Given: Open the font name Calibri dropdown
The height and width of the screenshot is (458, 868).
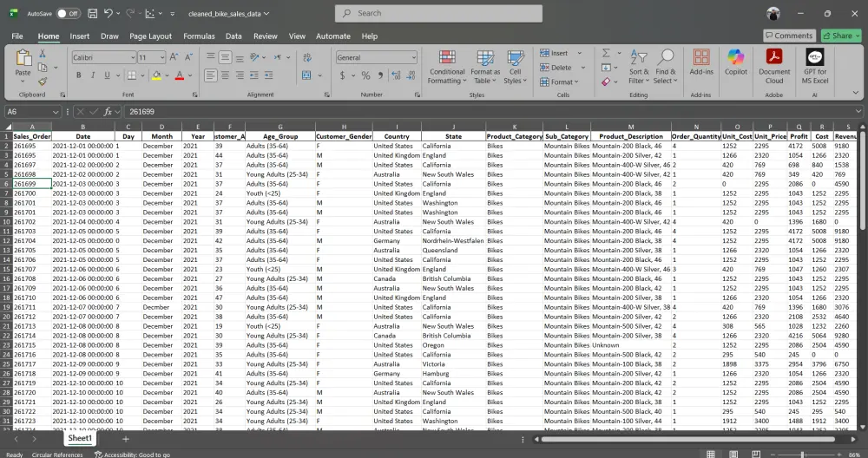Looking at the screenshot, I should tap(133, 57).
